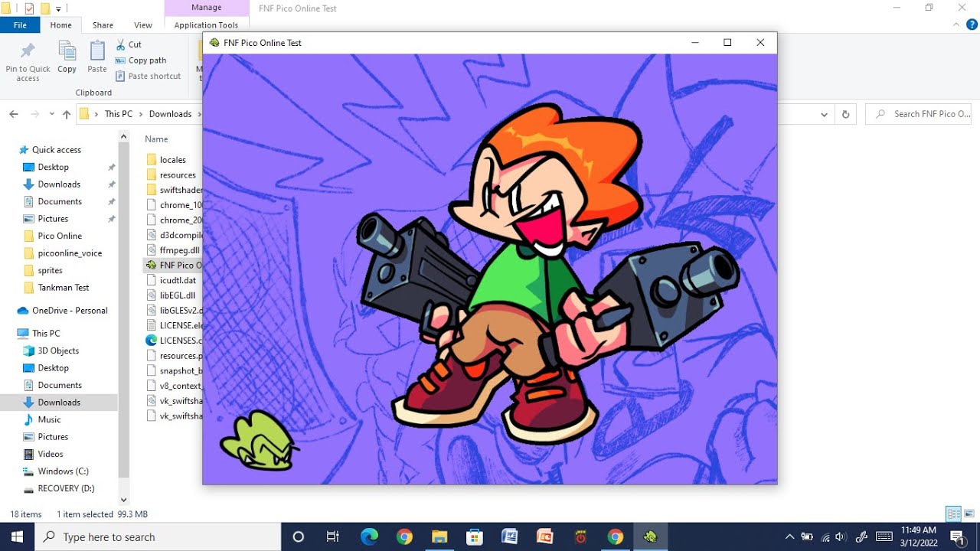980x551 pixels.
Task: Click Downloads in the address breadcrumb
Action: [x=170, y=114]
